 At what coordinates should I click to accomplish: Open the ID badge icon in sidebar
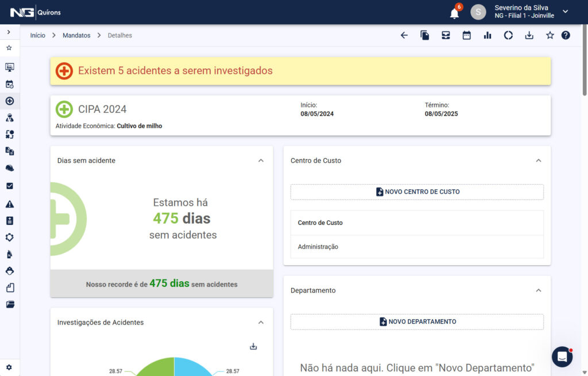pos(10,221)
